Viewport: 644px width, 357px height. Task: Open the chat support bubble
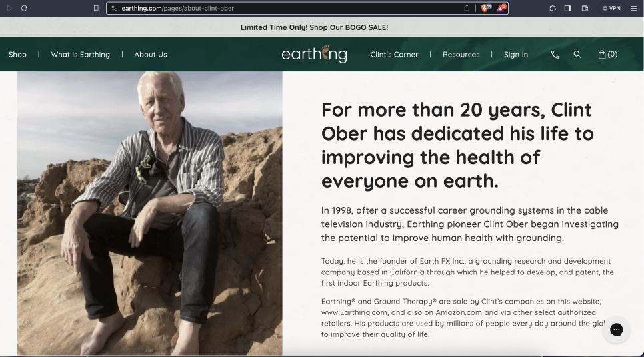click(616, 330)
